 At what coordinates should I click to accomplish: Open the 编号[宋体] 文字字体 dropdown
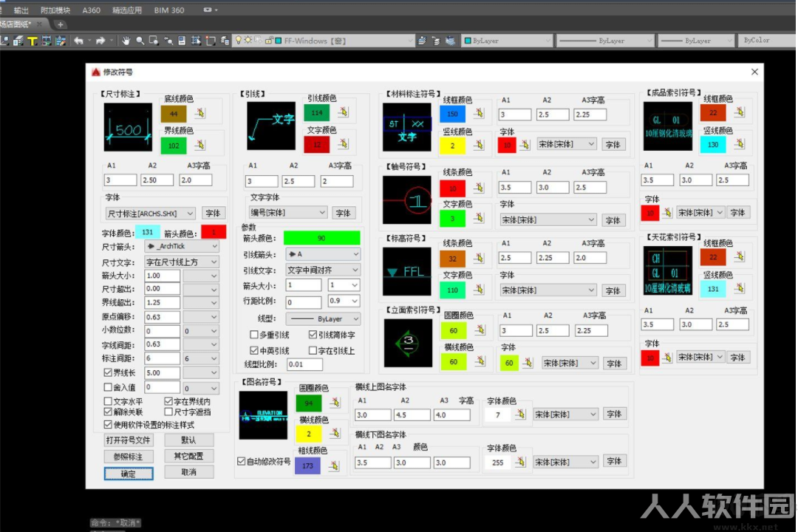288,212
